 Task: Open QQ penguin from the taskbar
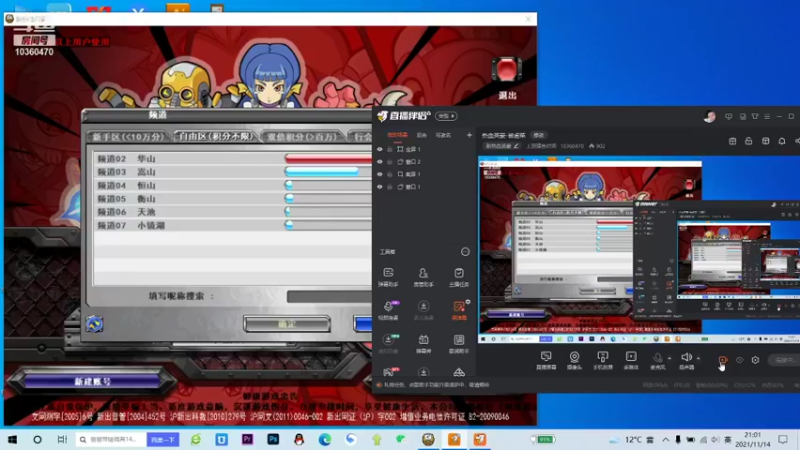click(x=299, y=439)
